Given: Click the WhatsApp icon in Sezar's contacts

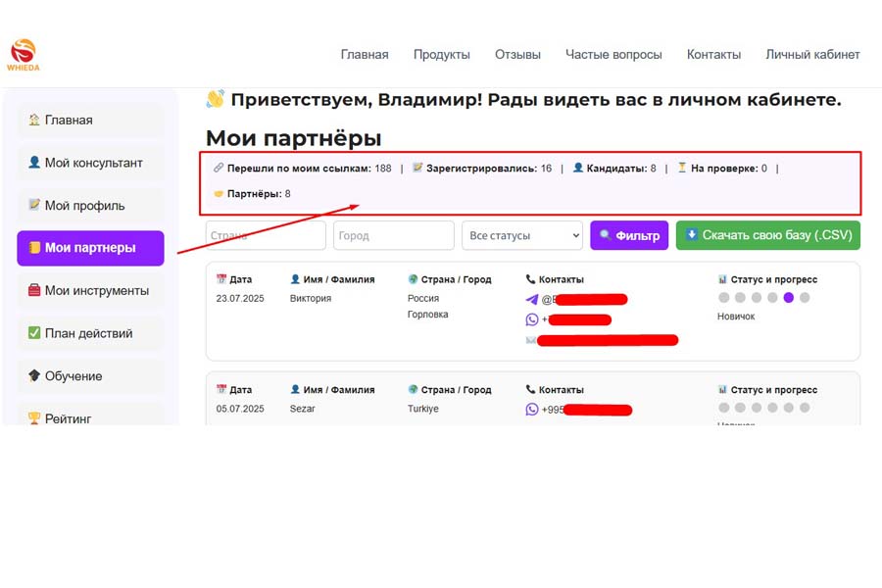Looking at the screenshot, I should [x=531, y=409].
